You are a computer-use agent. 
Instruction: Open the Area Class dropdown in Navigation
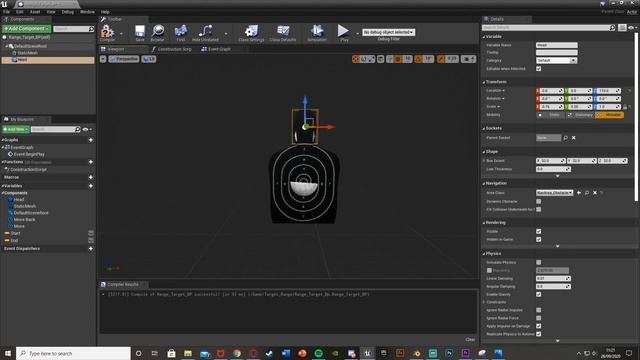click(554, 193)
